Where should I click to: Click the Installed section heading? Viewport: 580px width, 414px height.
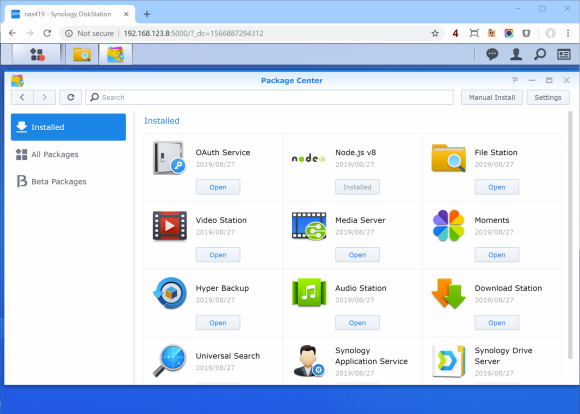click(162, 121)
